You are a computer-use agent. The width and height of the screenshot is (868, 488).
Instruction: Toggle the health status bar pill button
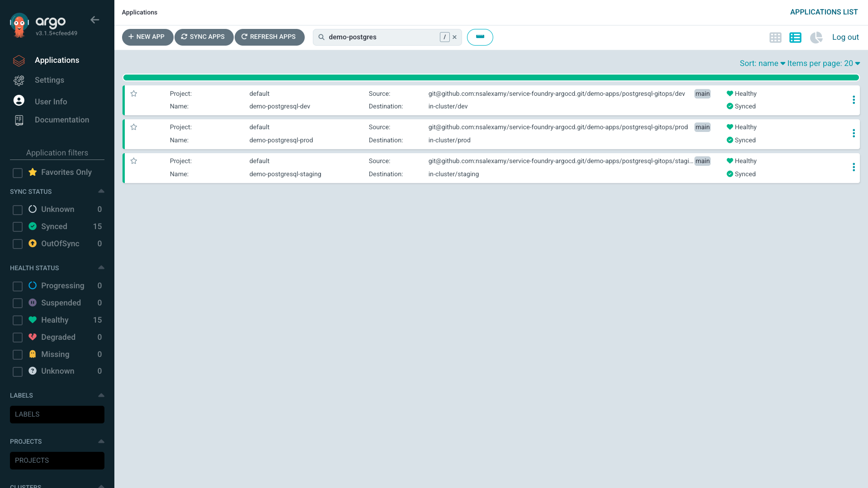(480, 37)
